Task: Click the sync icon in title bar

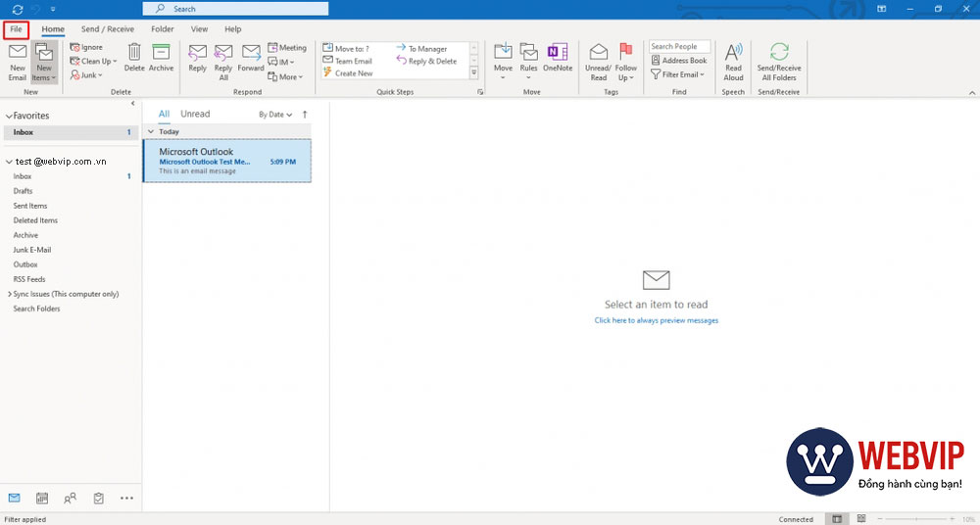Action: click(x=18, y=9)
